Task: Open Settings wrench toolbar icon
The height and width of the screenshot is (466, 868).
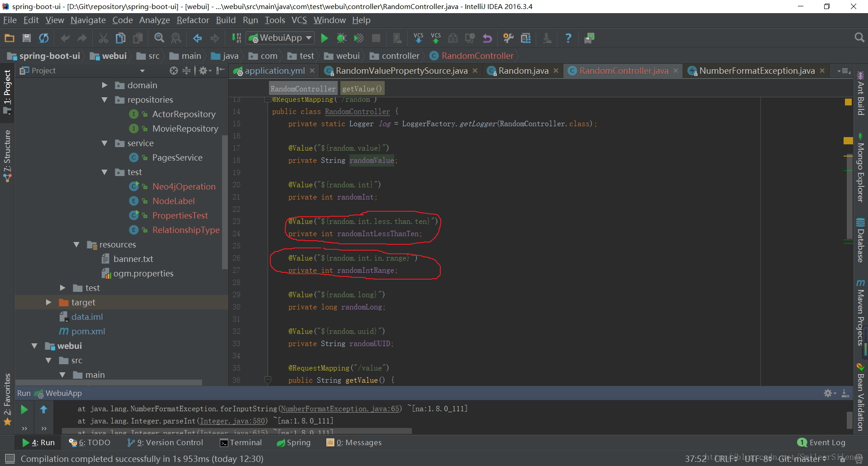Action: [x=509, y=38]
